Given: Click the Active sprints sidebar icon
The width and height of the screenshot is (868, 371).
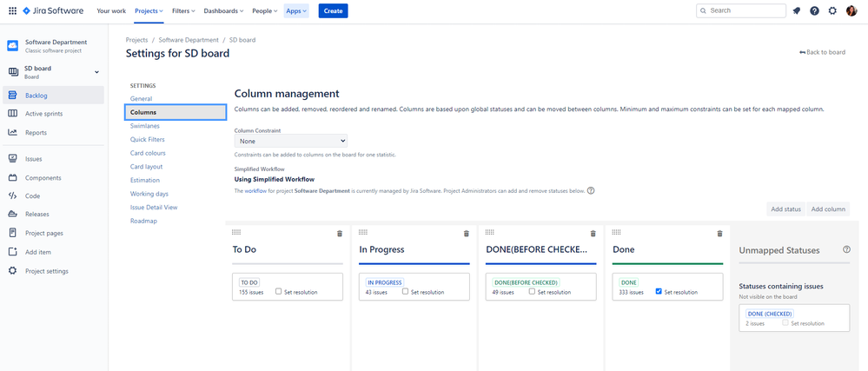Looking at the screenshot, I should click(13, 114).
